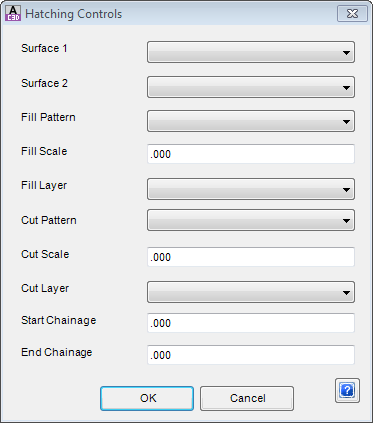The height and width of the screenshot is (423, 373).
Task: Click the blue help question mark icon
Action: click(347, 390)
